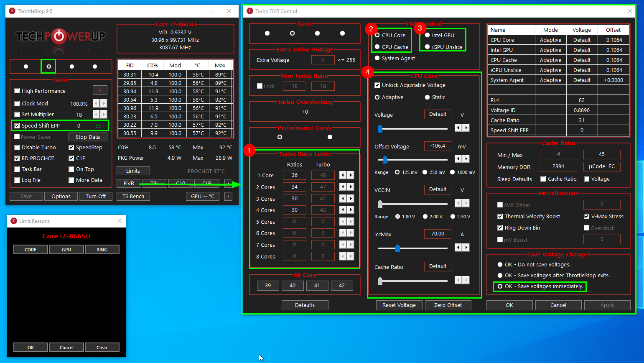Click the CORE button in Limit Reasons
This screenshot has width=644, height=363.
click(x=31, y=249)
